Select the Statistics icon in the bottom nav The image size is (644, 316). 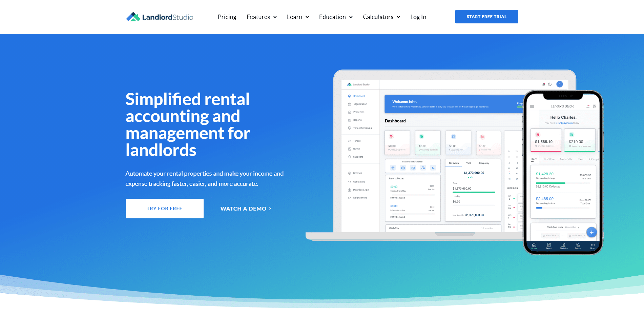563,245
